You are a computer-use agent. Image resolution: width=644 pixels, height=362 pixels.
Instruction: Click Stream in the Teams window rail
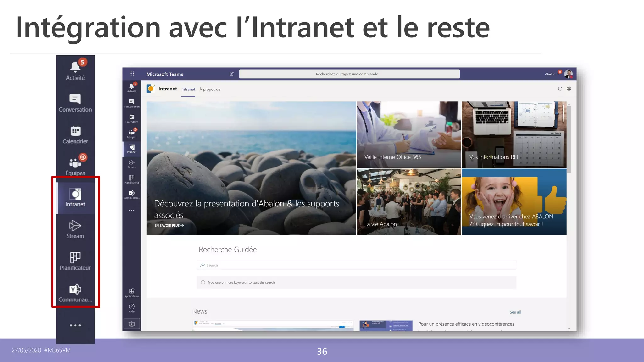[x=132, y=164]
